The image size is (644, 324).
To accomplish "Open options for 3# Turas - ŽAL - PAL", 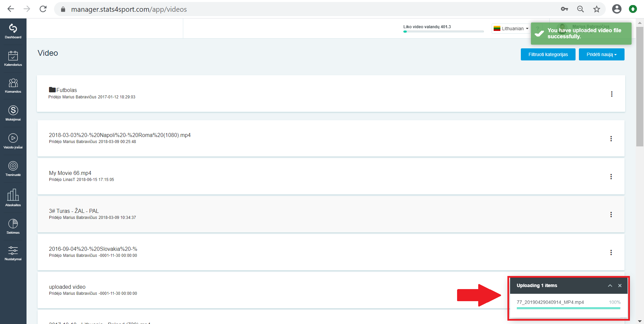I will click(x=611, y=215).
